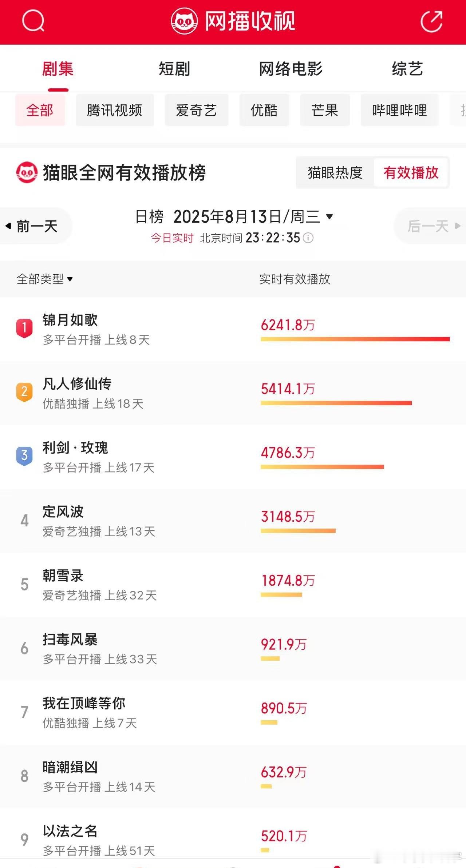
Task: Filter by 全部 platforms chip
Action: pos(40,110)
